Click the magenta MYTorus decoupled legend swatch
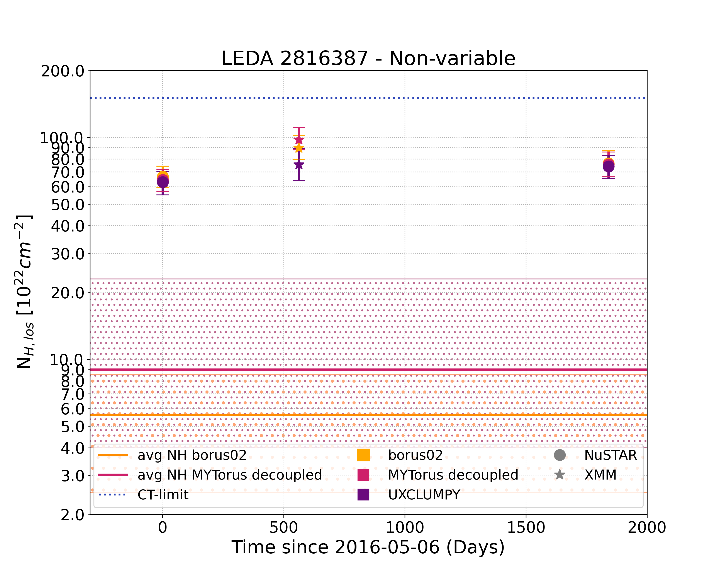Screen dimensions: 719x588 tap(363, 475)
